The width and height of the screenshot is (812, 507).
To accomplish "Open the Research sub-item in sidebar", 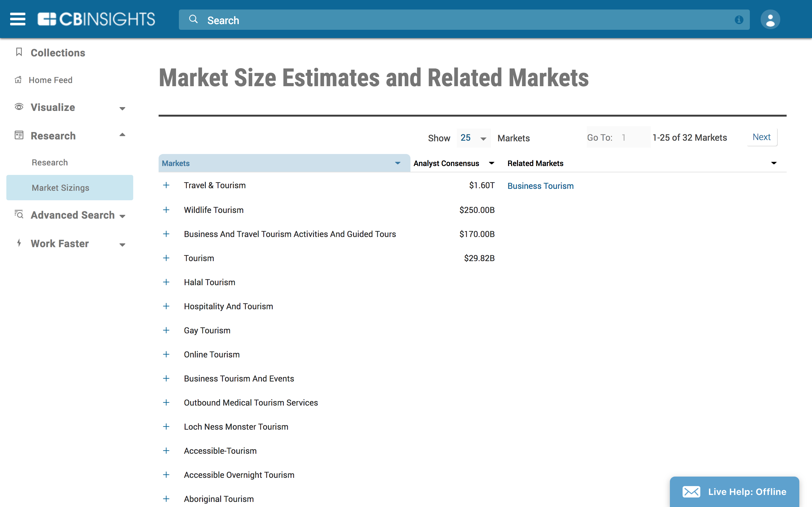I will [x=50, y=163].
